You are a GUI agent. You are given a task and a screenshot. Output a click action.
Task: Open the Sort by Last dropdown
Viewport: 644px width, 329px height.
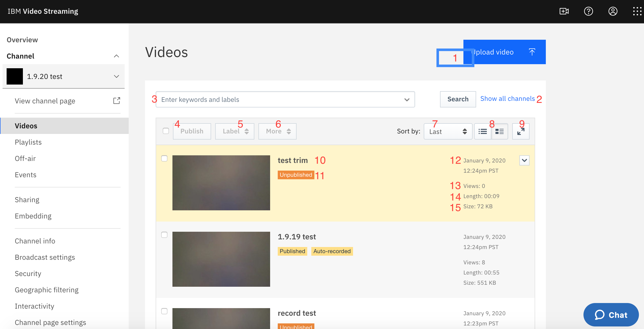coord(448,131)
